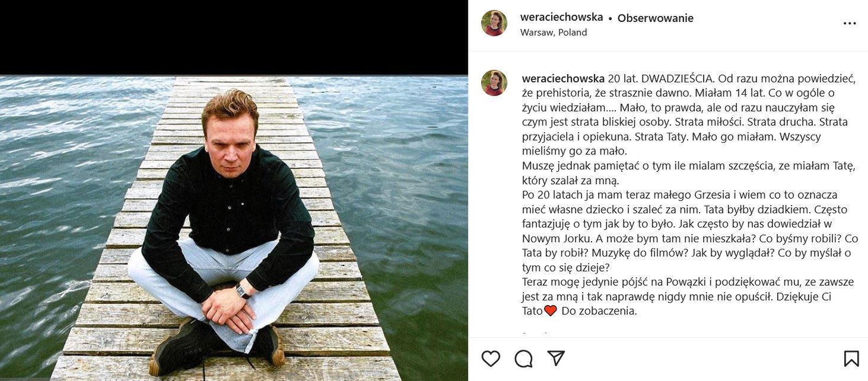The width and height of the screenshot is (868, 381).
Task: Save post with the bookmark icon
Action: [851, 358]
